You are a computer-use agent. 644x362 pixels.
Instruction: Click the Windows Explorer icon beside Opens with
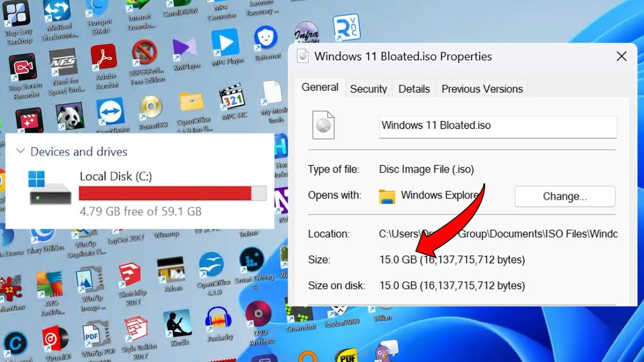(x=387, y=197)
